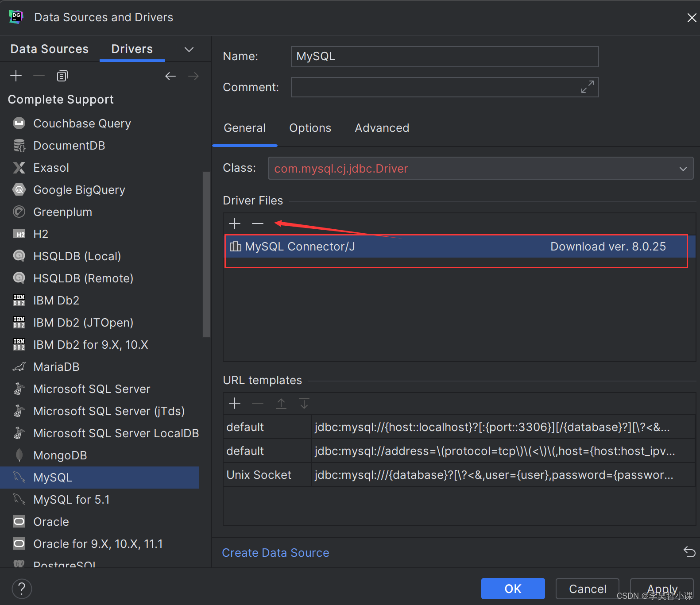
Task: Click the MongoDB leaf icon
Action: tap(19, 455)
